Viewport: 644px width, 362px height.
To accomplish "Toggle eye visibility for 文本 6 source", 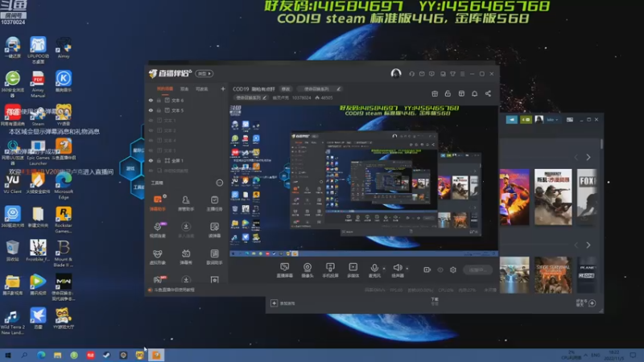I will (x=151, y=100).
